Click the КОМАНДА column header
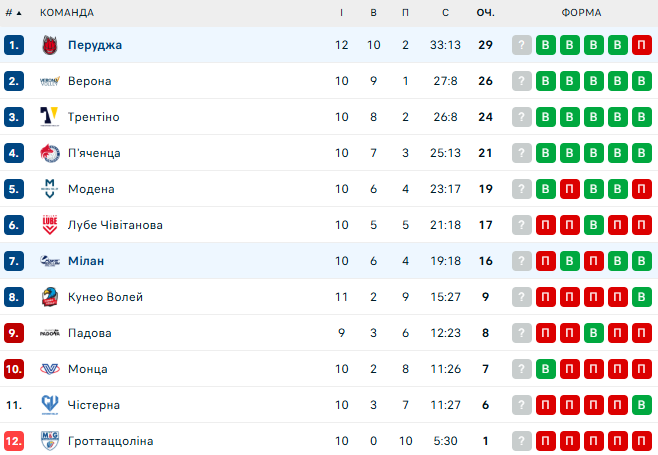Image resolution: width=658 pixels, height=455 pixels. (67, 12)
